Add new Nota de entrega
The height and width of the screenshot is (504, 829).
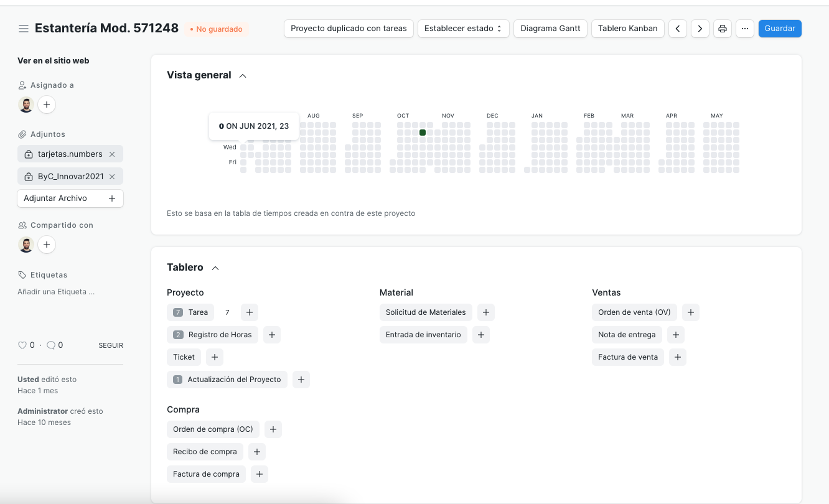pos(676,335)
